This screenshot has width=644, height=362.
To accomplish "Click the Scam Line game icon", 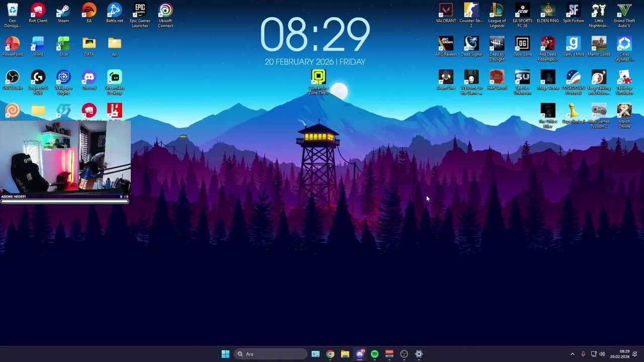I will coord(446,80).
